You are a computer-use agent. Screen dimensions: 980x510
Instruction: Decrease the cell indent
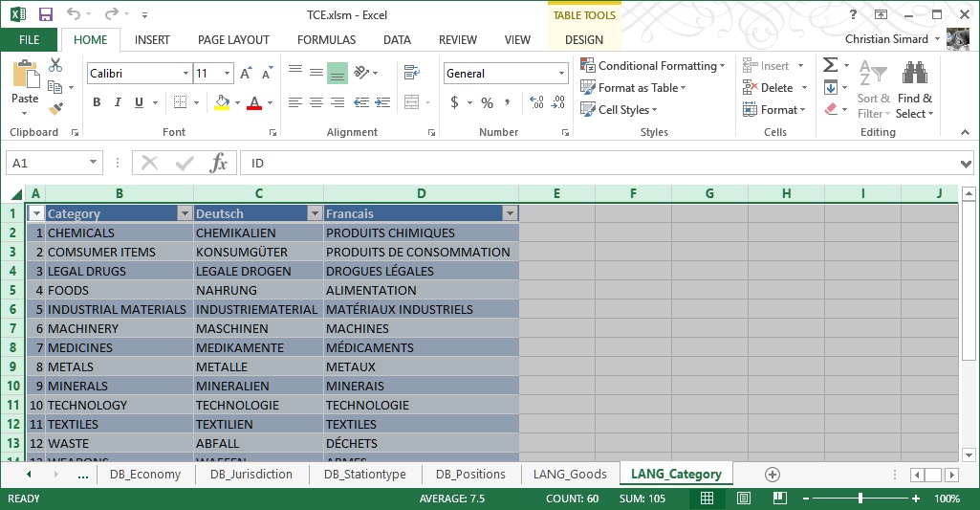tap(361, 102)
